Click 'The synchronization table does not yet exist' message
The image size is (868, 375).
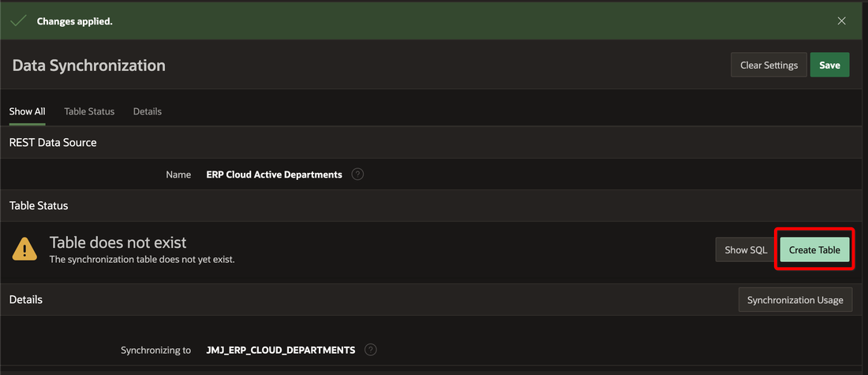[x=142, y=259]
